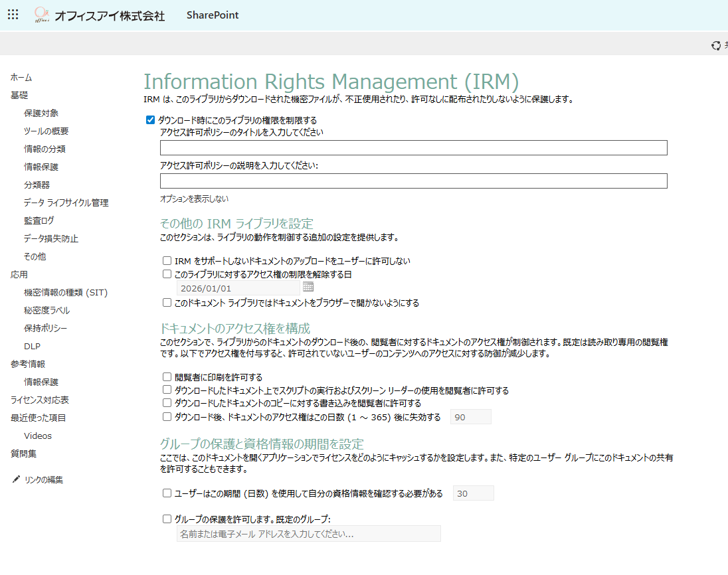
Task: Click the sync icon at top right
Action: coord(716,45)
